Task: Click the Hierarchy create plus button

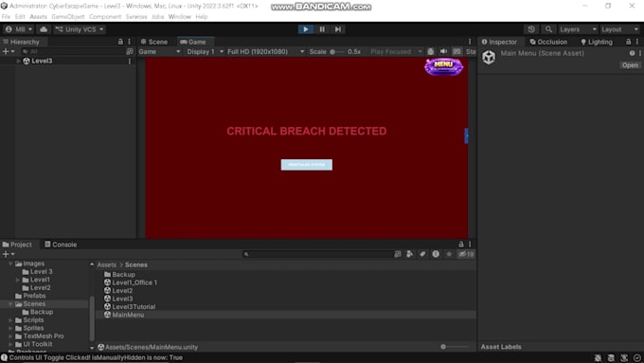Action: [x=9, y=51]
